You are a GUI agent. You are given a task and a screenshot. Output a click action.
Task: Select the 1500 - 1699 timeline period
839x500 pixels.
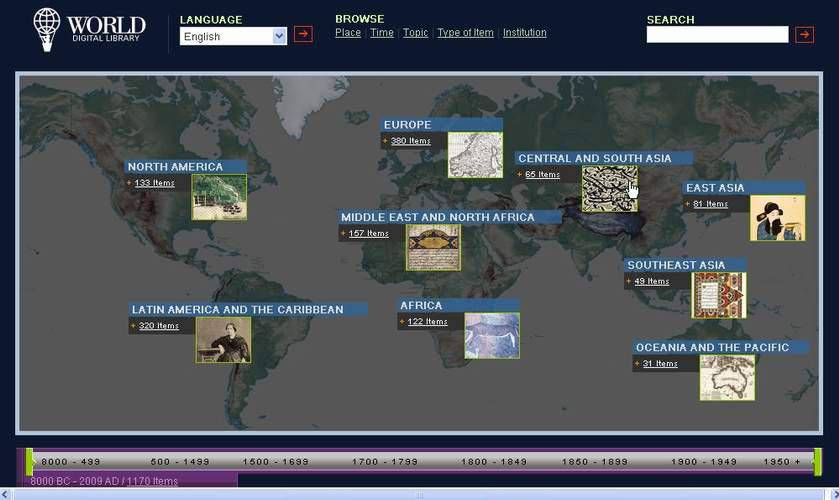(276, 461)
